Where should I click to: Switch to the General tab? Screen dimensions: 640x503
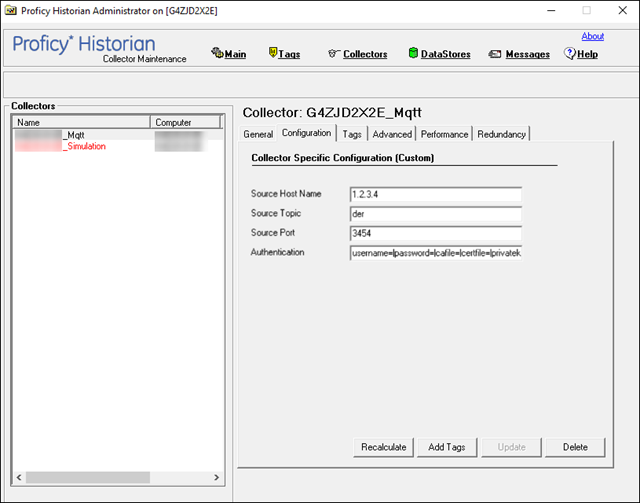pos(258,134)
